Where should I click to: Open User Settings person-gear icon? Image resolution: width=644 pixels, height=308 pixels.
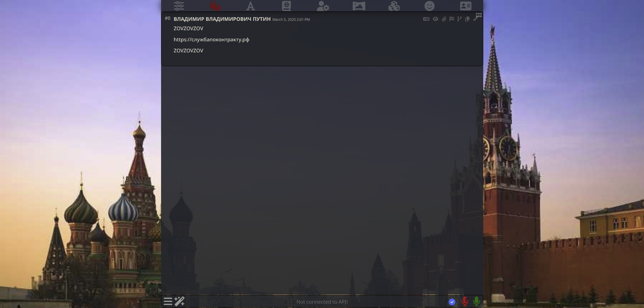[323, 6]
